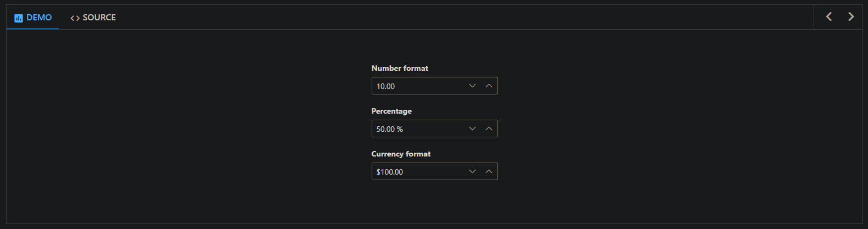Click the percent sign inside Percentage field
The height and width of the screenshot is (229, 868).
400,129
